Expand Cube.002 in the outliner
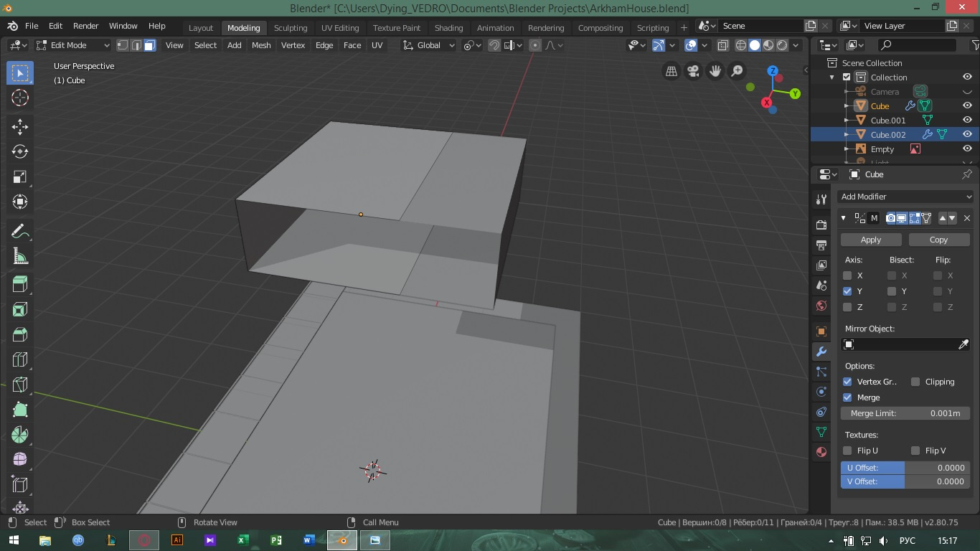 (x=847, y=135)
